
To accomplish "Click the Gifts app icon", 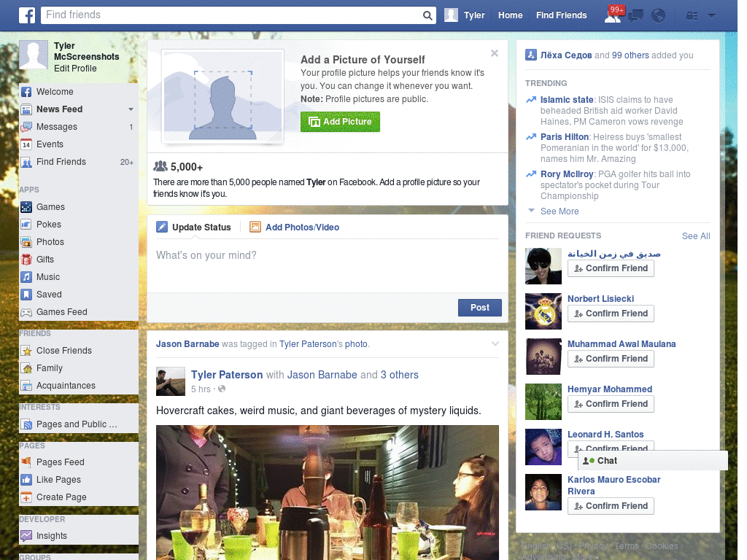I will (26, 260).
